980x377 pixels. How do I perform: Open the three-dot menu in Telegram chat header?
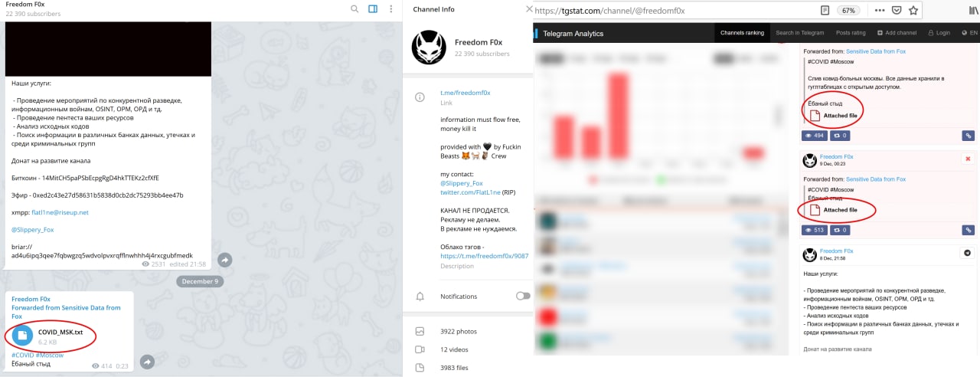[x=391, y=9]
